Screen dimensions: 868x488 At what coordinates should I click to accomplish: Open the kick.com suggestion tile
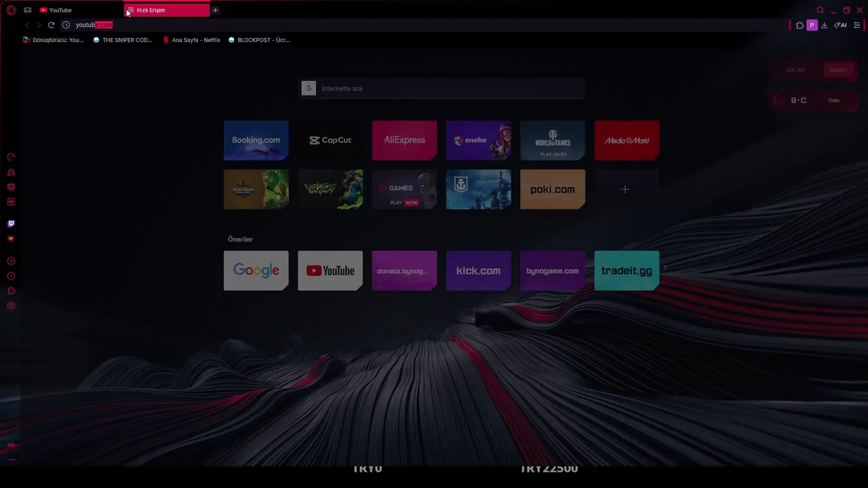[479, 270]
